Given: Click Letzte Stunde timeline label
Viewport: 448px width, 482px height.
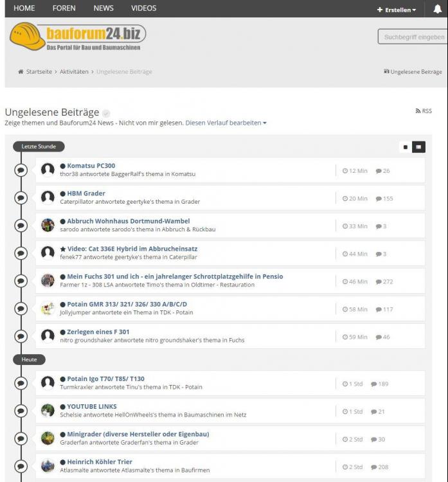Looking at the screenshot, I should click(39, 147).
